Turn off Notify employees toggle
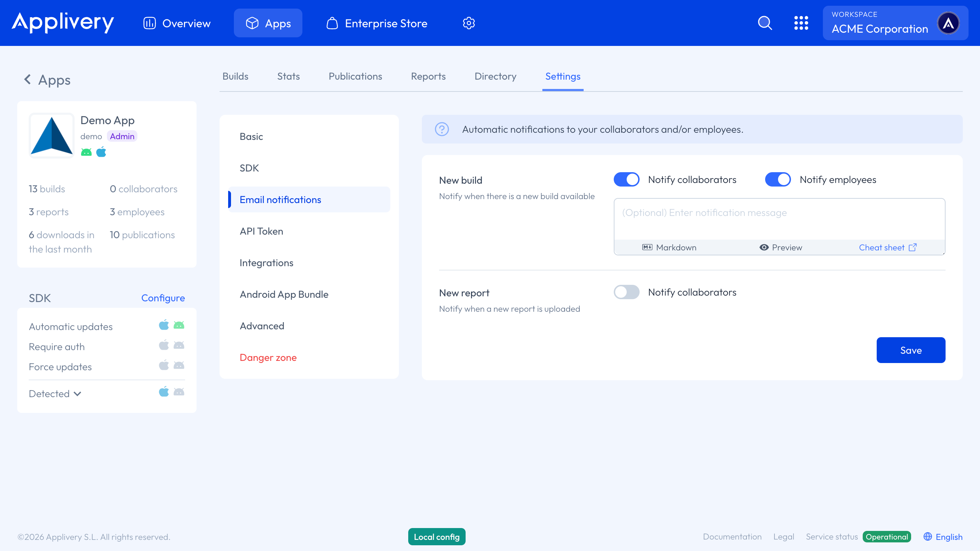 tap(778, 180)
